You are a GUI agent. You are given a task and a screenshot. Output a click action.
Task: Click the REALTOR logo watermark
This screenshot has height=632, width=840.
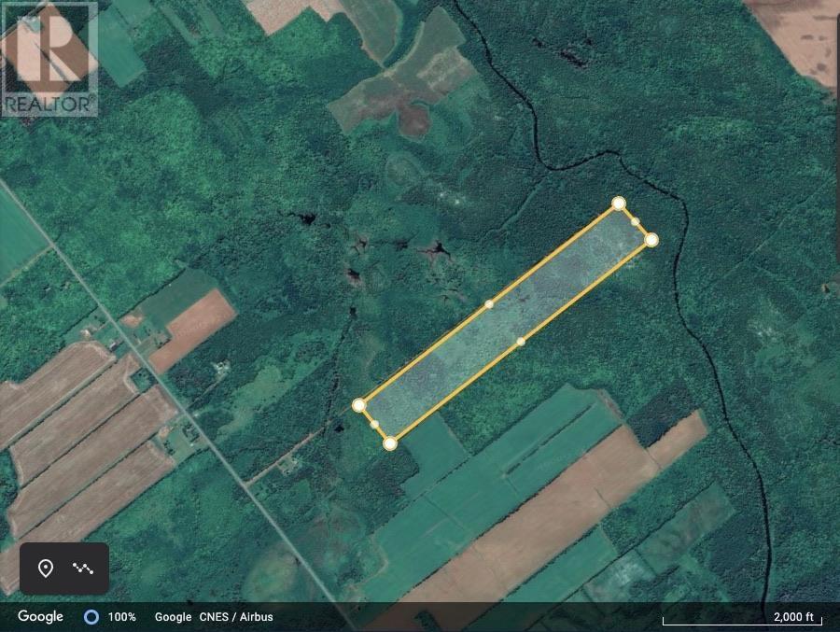click(49, 60)
